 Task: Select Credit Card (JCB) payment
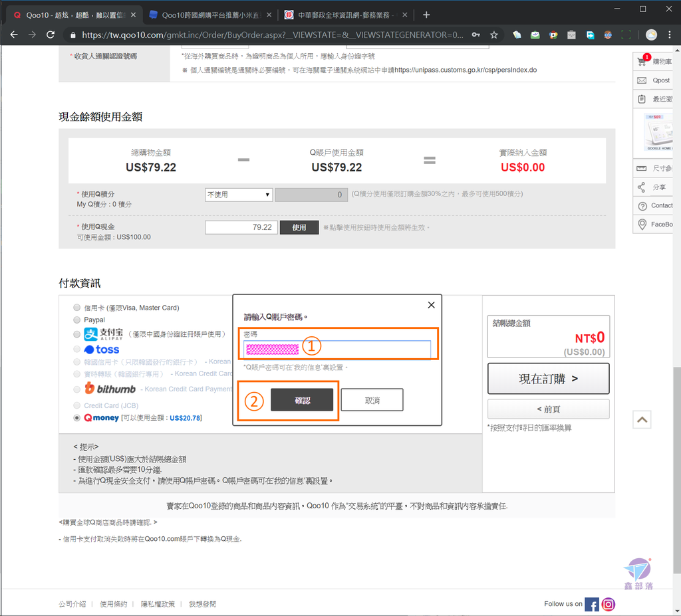[77, 405]
